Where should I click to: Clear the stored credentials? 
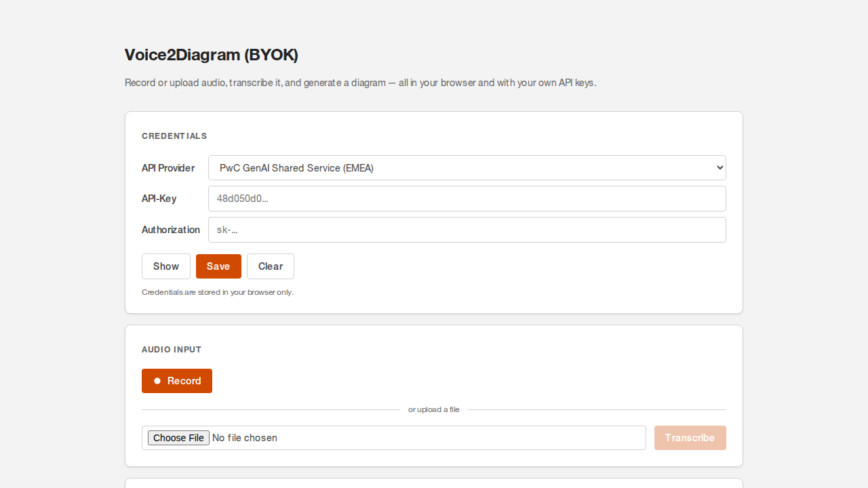point(271,266)
